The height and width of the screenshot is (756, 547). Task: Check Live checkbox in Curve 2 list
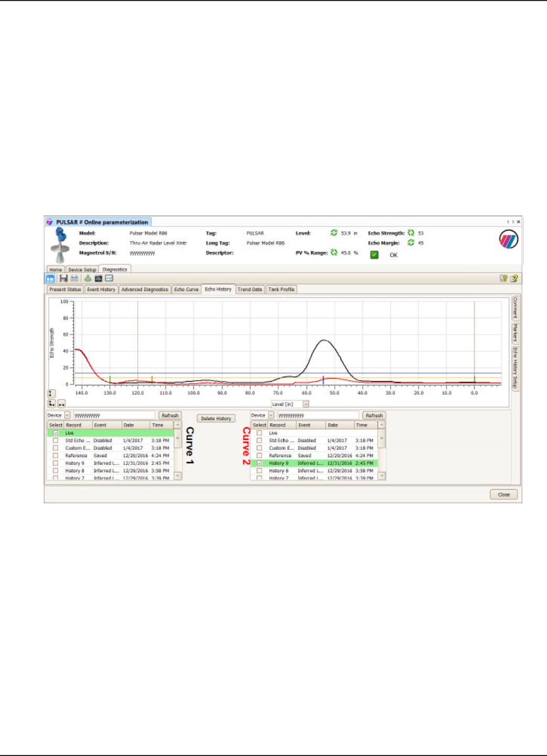259,433
